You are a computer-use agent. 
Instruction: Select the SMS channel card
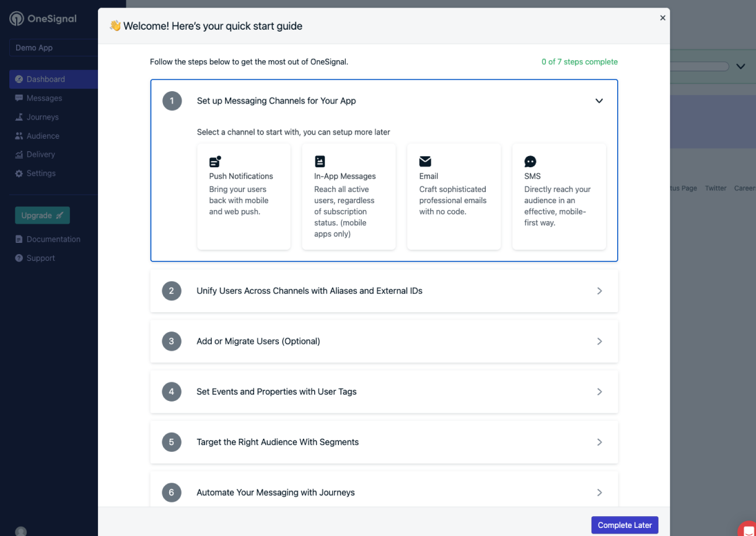coord(559,196)
